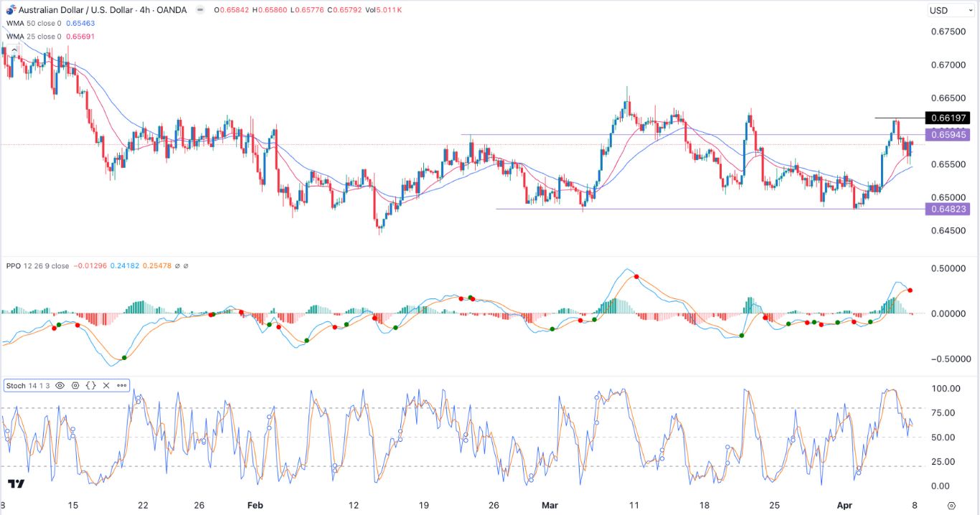Remove the Stoch indicator
The height and width of the screenshot is (515, 980).
(x=106, y=386)
